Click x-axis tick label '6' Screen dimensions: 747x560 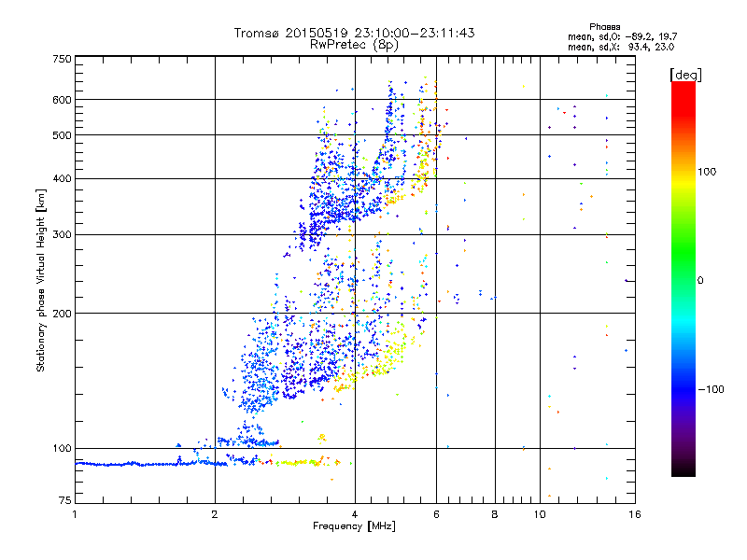[x=436, y=514]
